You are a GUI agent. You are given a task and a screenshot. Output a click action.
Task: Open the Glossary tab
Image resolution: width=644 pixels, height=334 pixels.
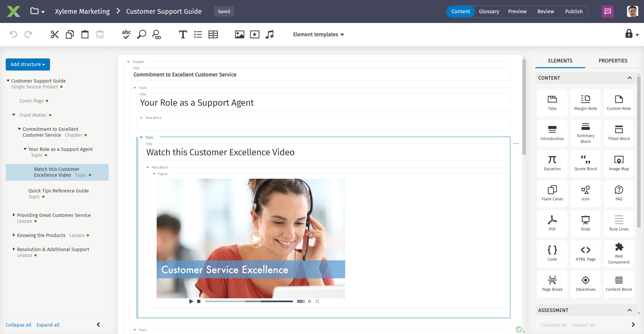click(x=489, y=11)
